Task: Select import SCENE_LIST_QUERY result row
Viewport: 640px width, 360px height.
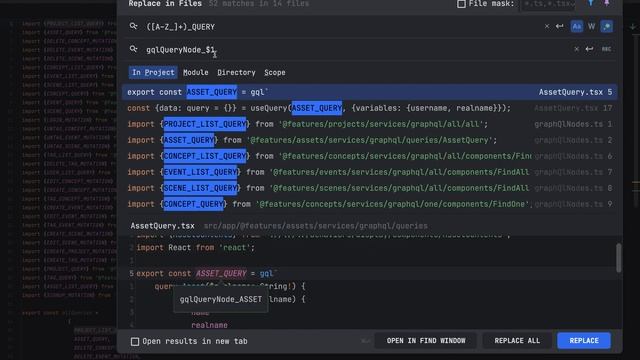Action: click(x=369, y=188)
